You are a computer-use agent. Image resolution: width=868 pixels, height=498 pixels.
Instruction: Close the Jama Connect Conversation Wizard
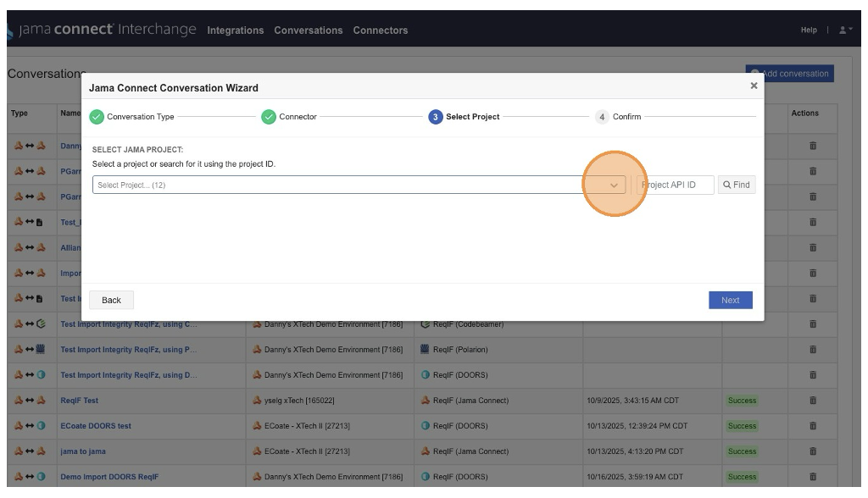point(754,86)
